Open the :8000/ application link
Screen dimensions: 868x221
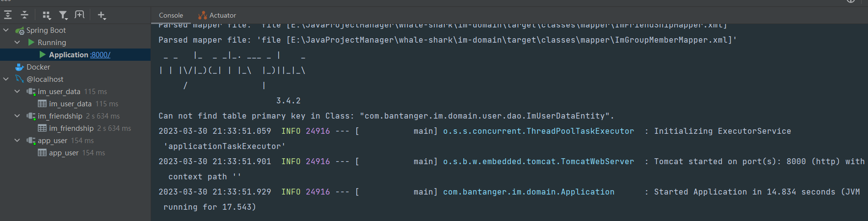coord(100,55)
